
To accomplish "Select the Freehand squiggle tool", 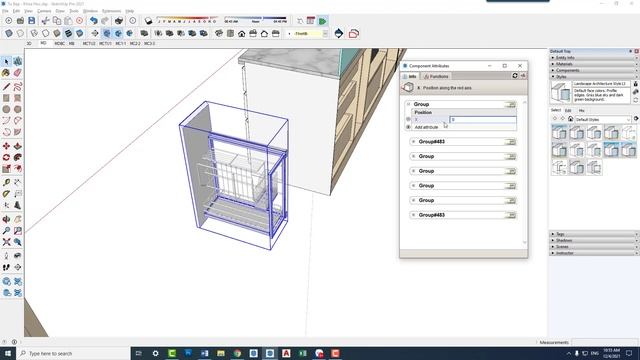I will [18, 87].
